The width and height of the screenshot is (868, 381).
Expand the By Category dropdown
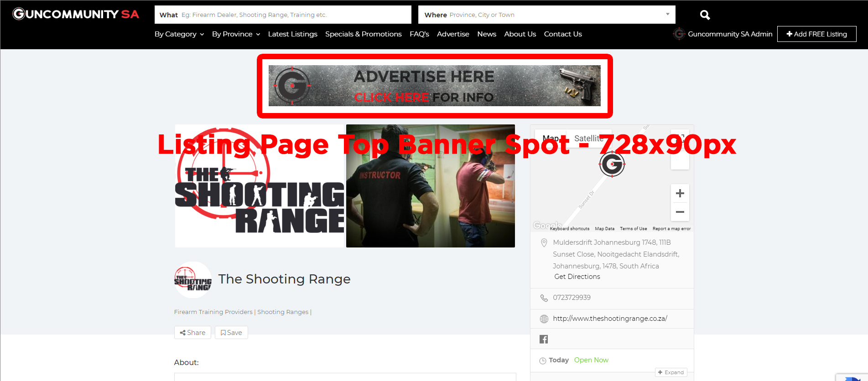tap(179, 34)
